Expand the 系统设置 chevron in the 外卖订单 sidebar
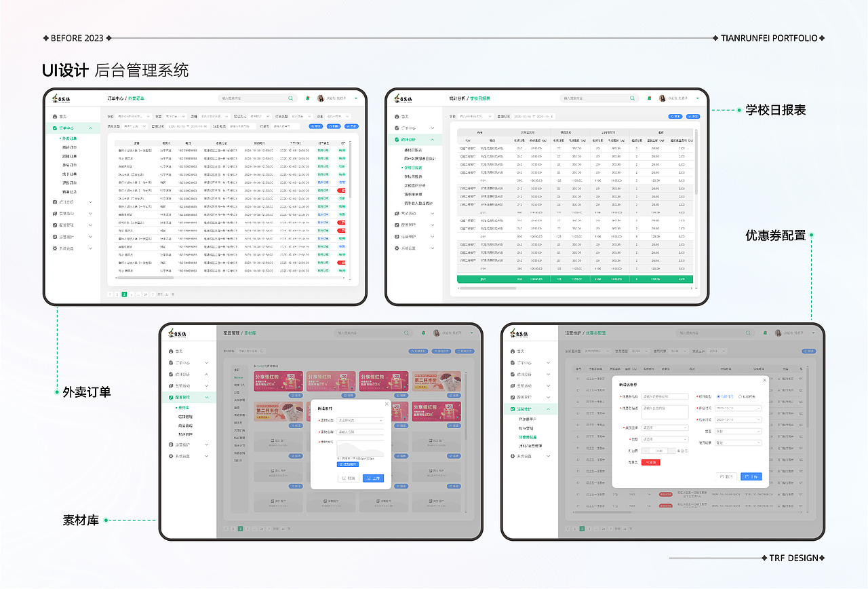The image size is (868, 589). [x=90, y=248]
